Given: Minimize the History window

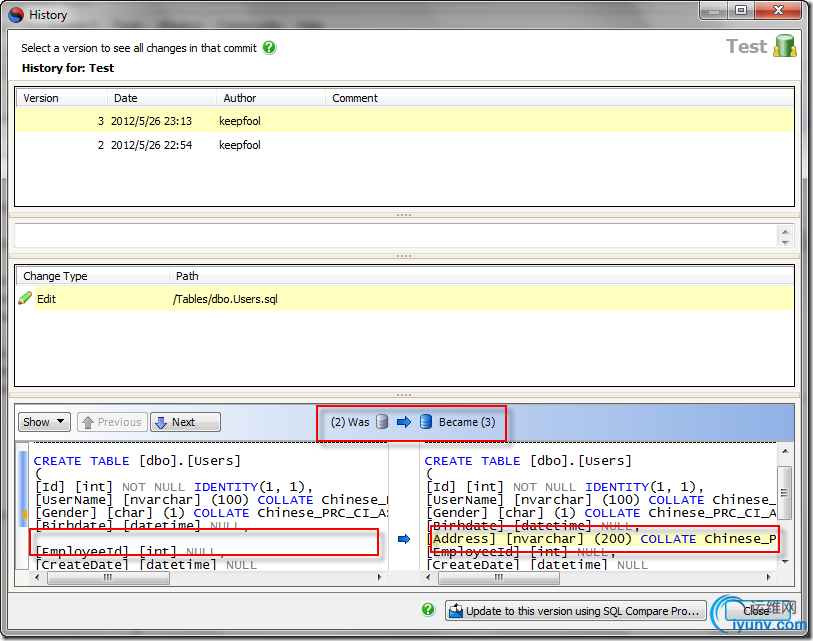Looking at the screenshot, I should tap(714, 10).
